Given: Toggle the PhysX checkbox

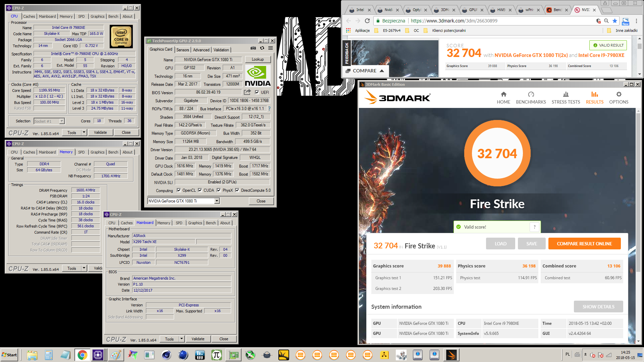Looking at the screenshot, I should tap(219, 190).
